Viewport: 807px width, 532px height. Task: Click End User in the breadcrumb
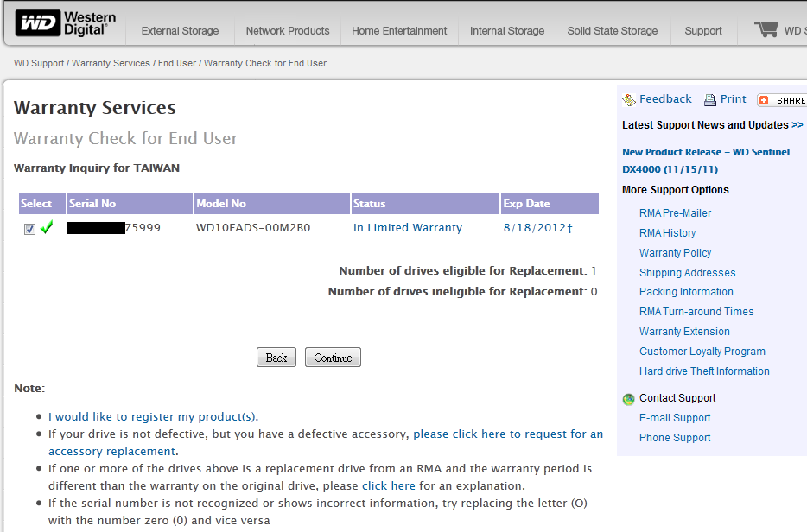click(177, 63)
